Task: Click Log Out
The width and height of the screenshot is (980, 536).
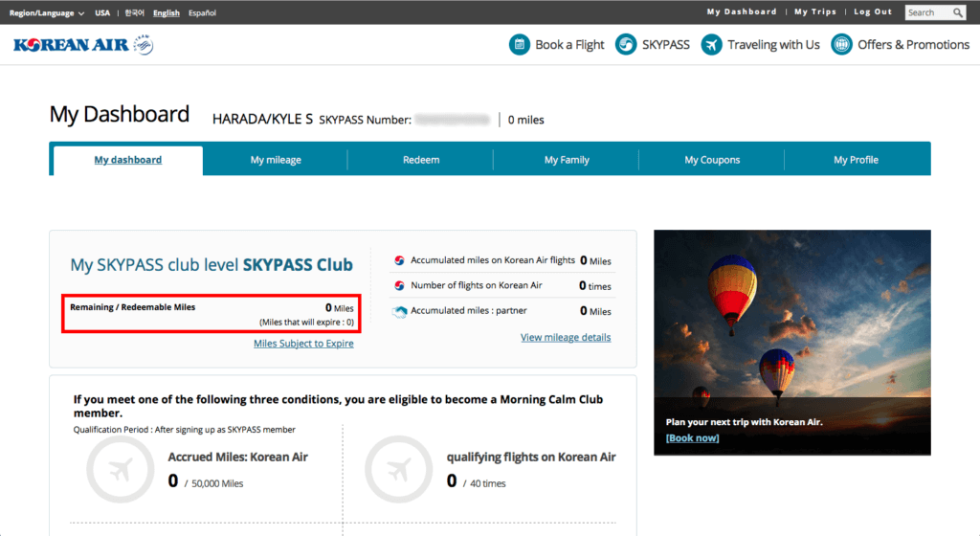Action: point(873,11)
